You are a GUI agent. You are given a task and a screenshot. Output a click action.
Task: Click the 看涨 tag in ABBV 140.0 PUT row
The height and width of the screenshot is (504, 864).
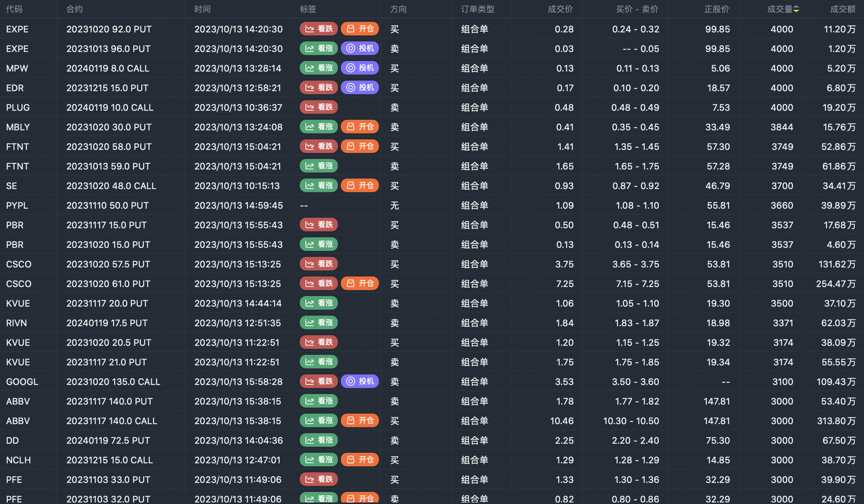tap(319, 401)
